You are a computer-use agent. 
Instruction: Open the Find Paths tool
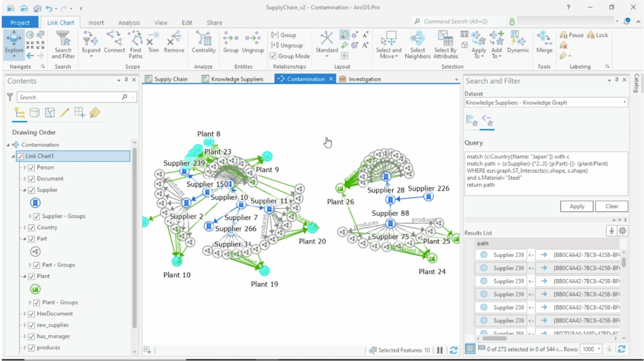click(135, 45)
